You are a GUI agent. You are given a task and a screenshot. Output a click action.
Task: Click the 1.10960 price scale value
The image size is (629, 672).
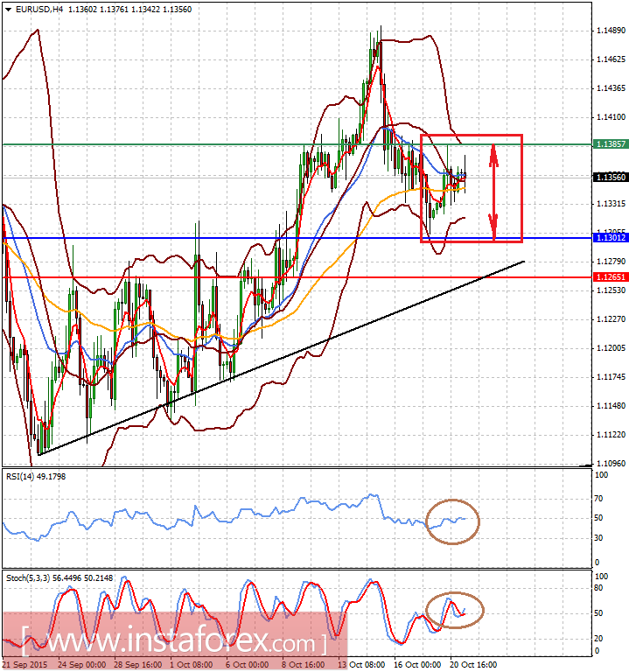point(611,464)
